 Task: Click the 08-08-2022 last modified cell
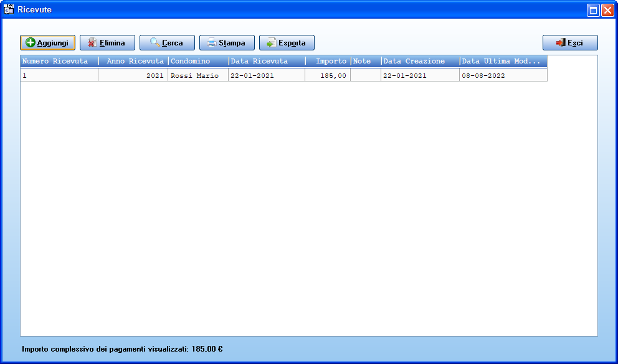tap(503, 75)
